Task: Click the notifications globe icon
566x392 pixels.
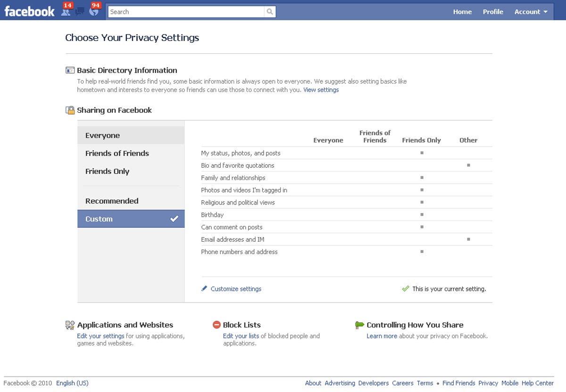Action: 94,11
